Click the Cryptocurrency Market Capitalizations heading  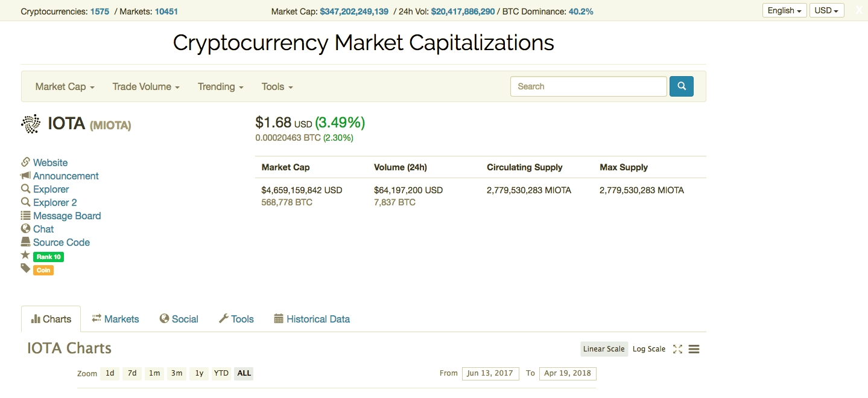[x=364, y=43]
